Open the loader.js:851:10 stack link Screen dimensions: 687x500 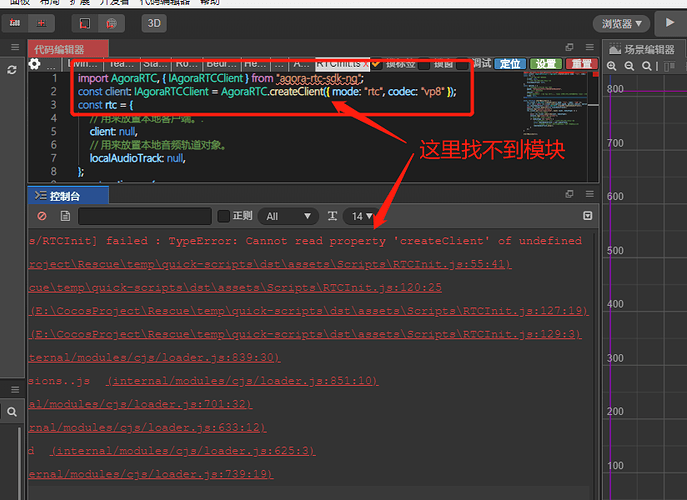[242, 381]
